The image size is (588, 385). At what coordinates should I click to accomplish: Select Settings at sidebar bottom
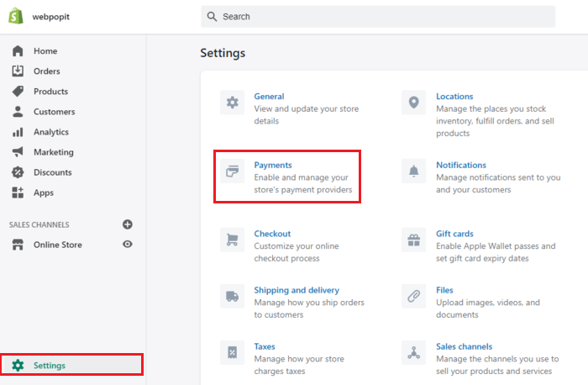tap(49, 366)
